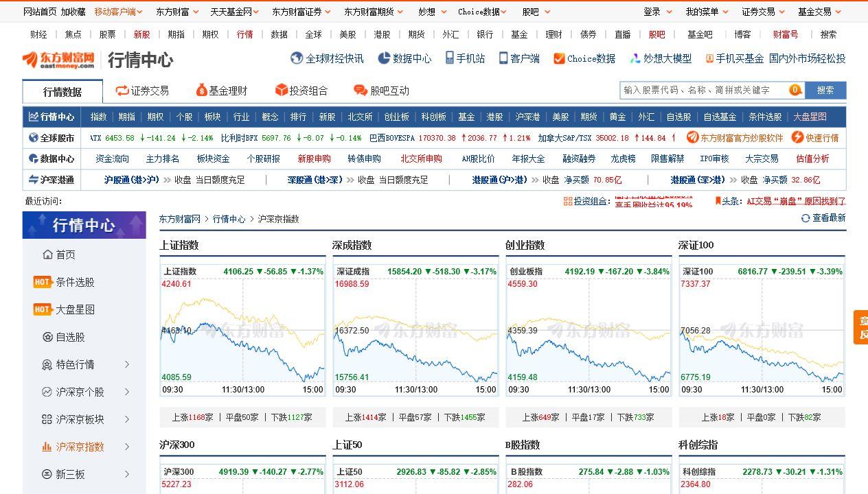Open the 资金流向 data link
Viewport: 868px width, 494px height.
[x=112, y=158]
